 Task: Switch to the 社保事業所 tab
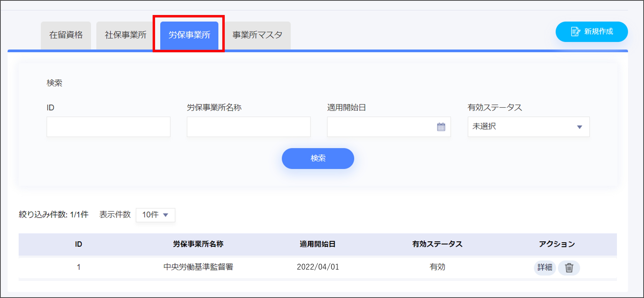pyautogui.click(x=126, y=35)
